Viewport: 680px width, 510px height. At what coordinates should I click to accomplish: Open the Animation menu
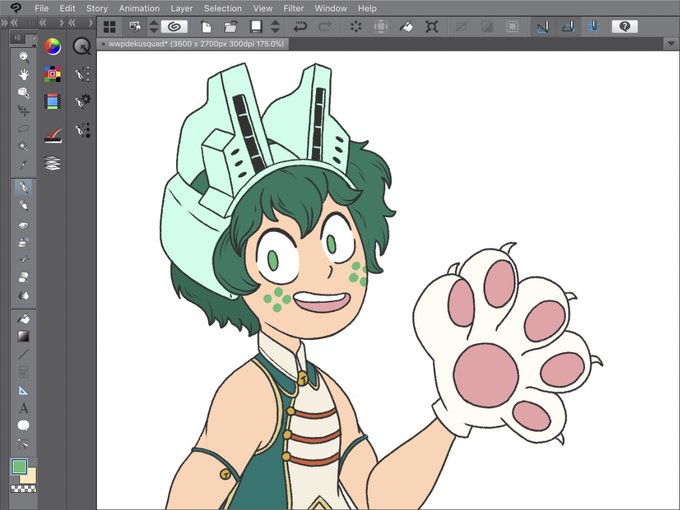coord(139,8)
